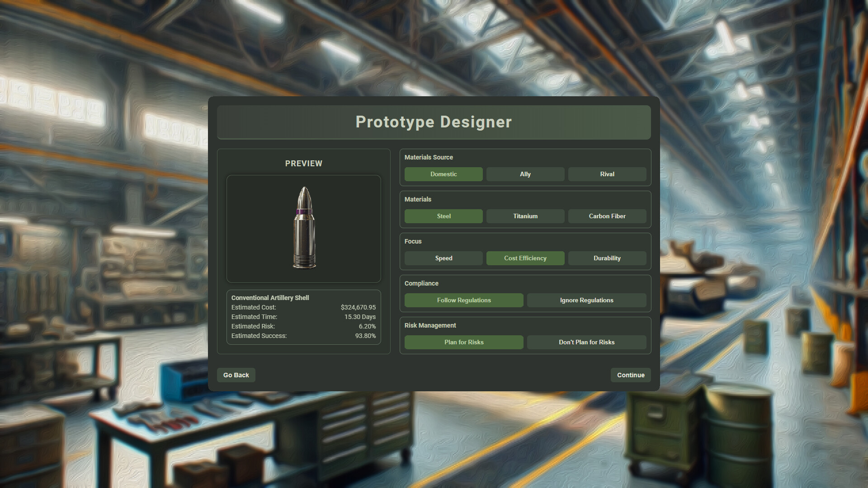868x488 pixels.
Task: Select Domestic materials source
Action: pyautogui.click(x=443, y=174)
